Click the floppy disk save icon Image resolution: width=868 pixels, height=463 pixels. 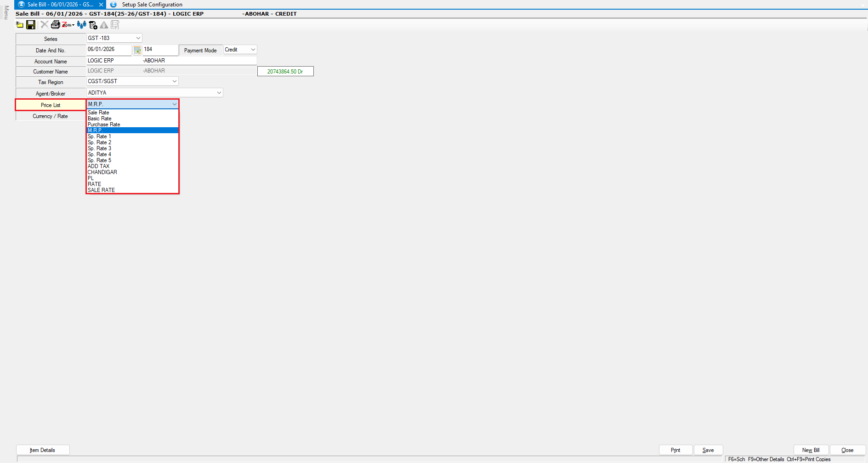coord(31,25)
